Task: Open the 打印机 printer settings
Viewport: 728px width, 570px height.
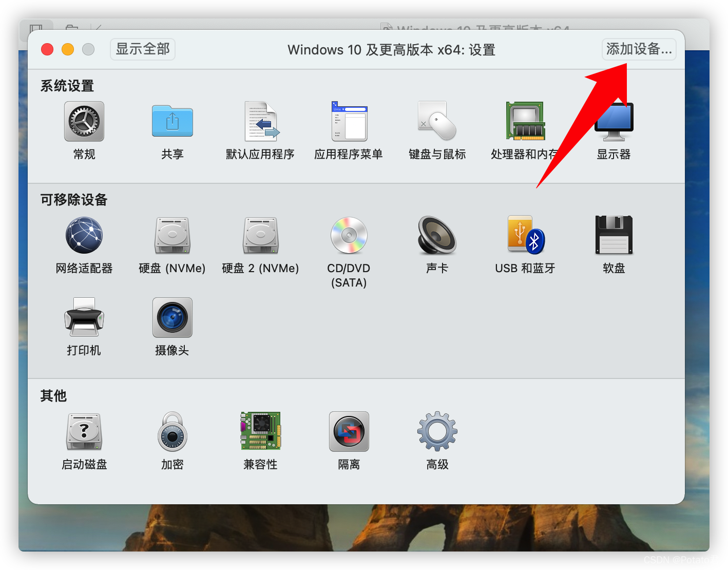Action: (84, 317)
